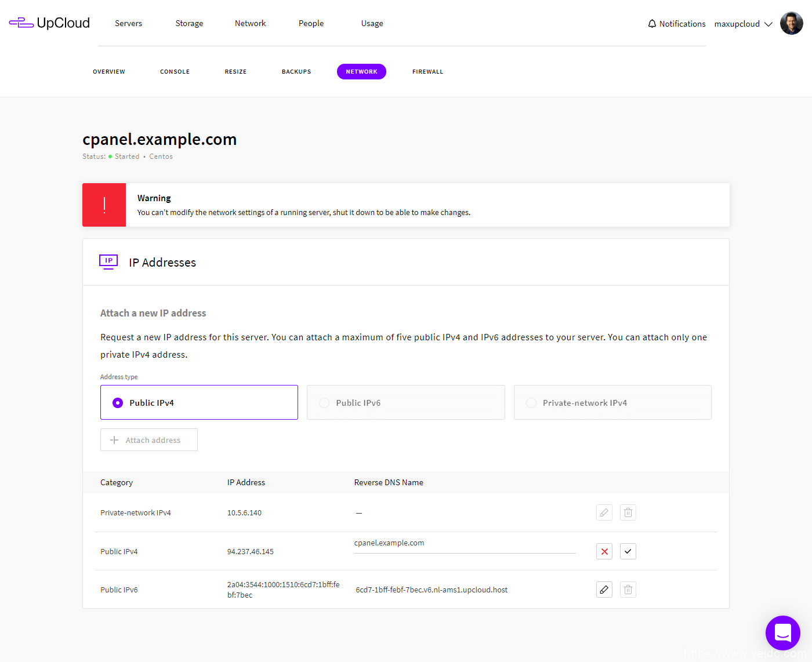Expand the maxupcloud account dropdown
The image size is (812, 662).
pyautogui.click(x=743, y=24)
